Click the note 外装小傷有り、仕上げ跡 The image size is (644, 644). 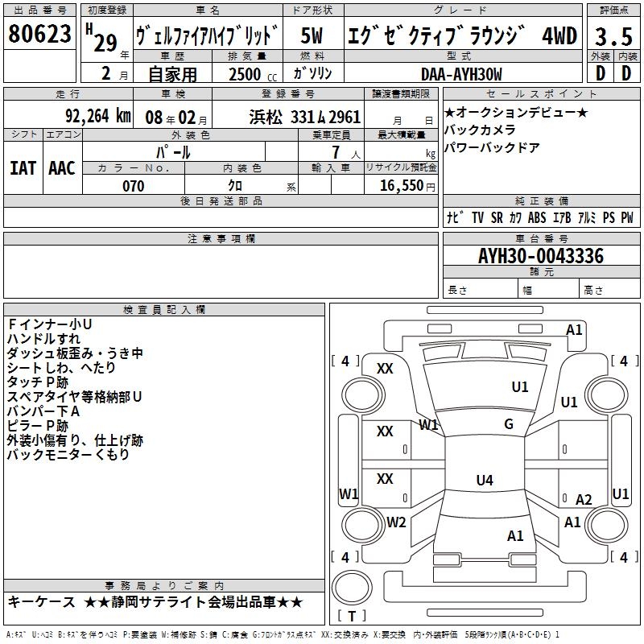(75, 440)
